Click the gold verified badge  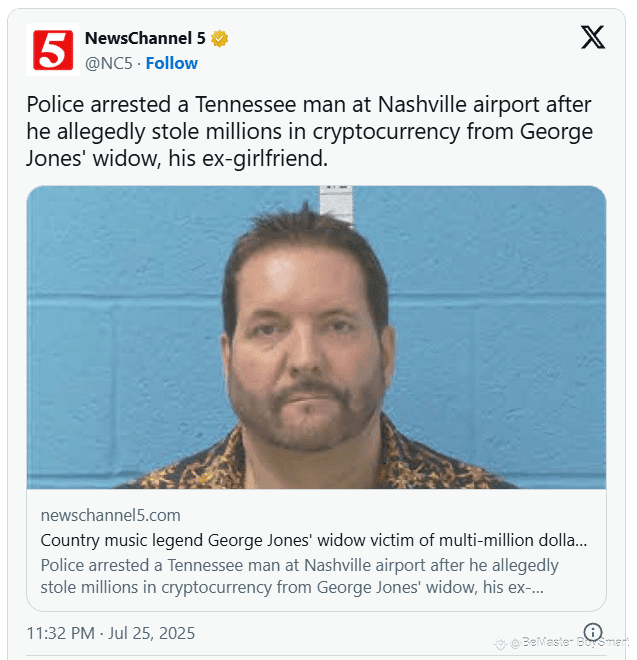(219, 39)
